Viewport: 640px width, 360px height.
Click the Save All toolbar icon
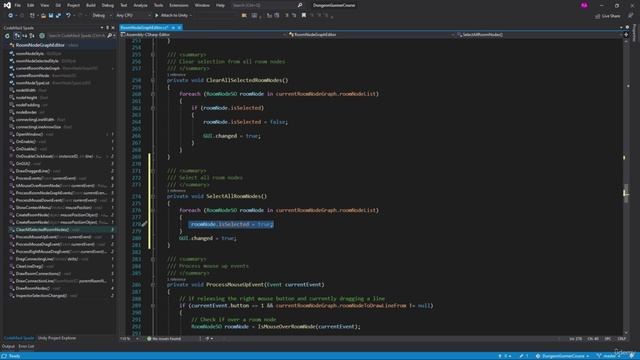tap(58, 16)
